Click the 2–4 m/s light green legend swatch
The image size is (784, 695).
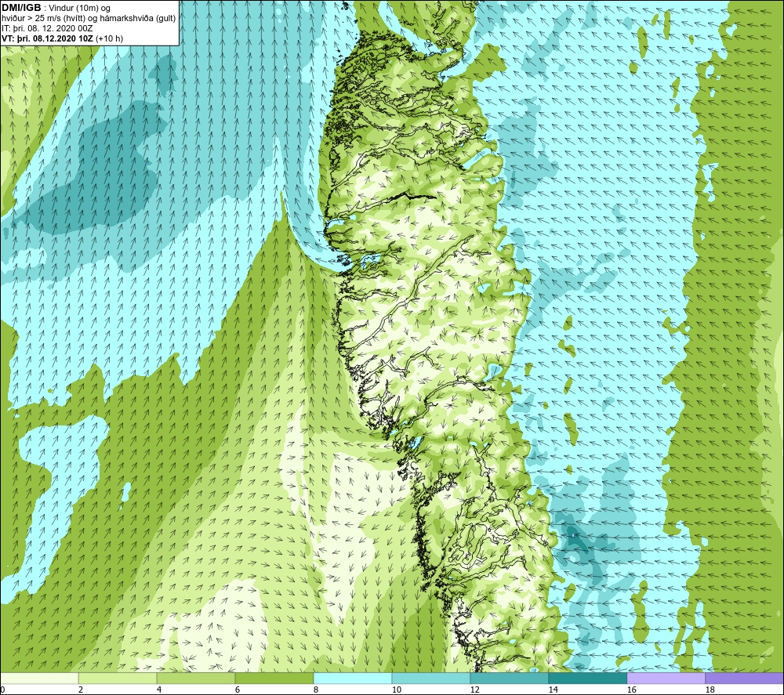tap(118, 678)
